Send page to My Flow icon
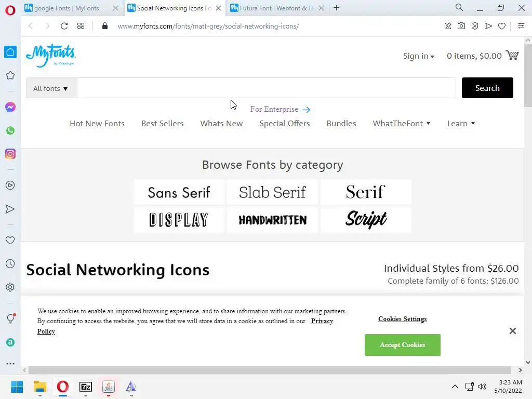 click(488, 26)
